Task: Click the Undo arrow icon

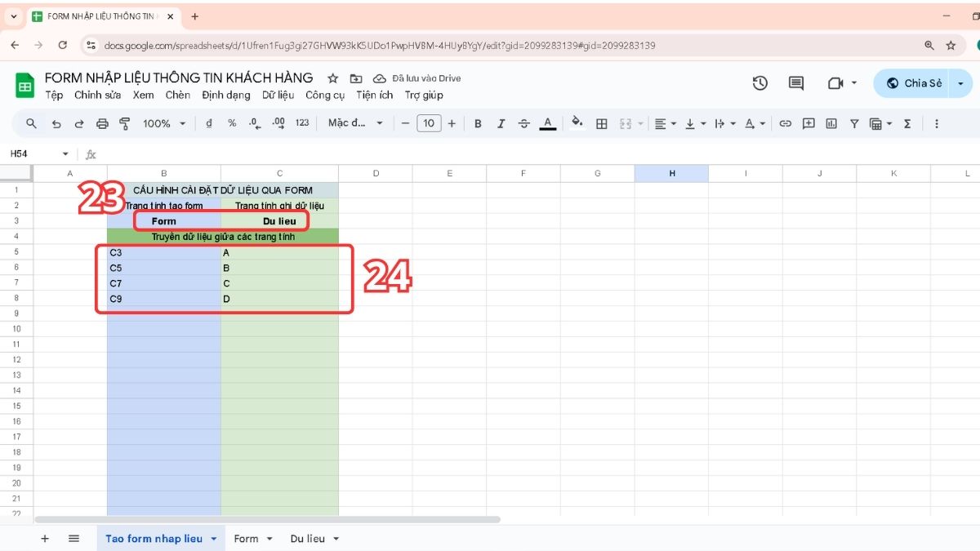Action: pyautogui.click(x=56, y=123)
